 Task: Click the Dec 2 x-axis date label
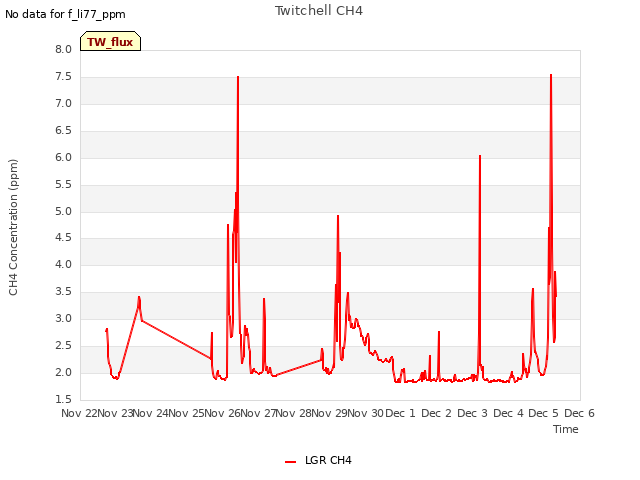(x=436, y=413)
